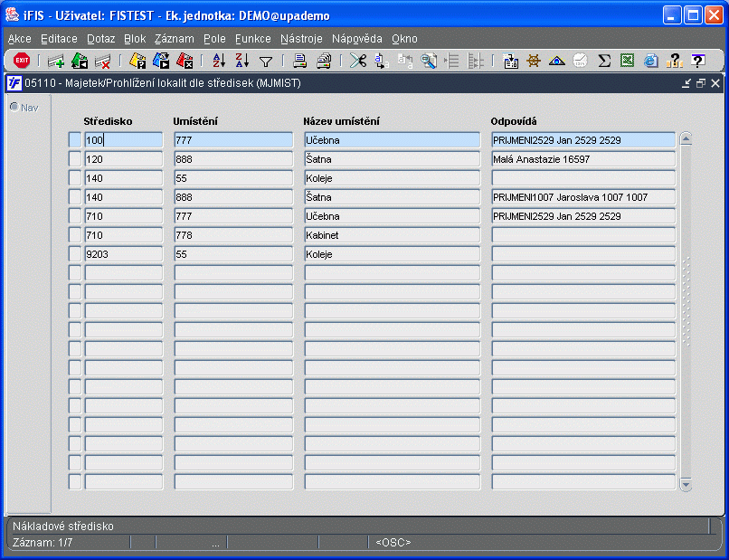Delete the record with red X icon
The height and width of the screenshot is (560, 729).
(103, 61)
